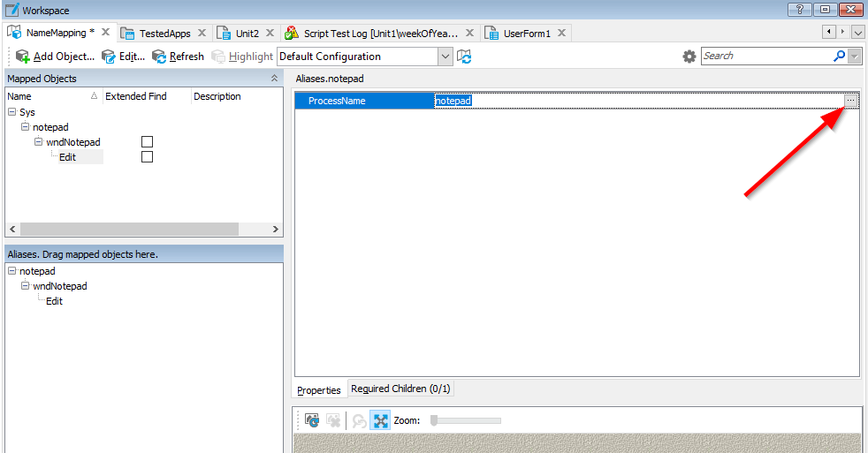The image size is (868, 453).
Task: Close the NameMapping tab
Action: point(106,32)
